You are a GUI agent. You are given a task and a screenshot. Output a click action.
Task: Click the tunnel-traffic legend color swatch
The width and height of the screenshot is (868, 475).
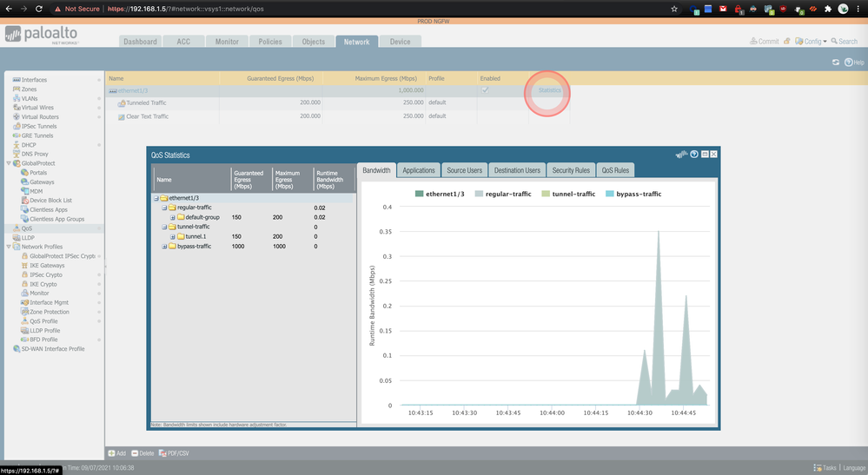pos(545,194)
